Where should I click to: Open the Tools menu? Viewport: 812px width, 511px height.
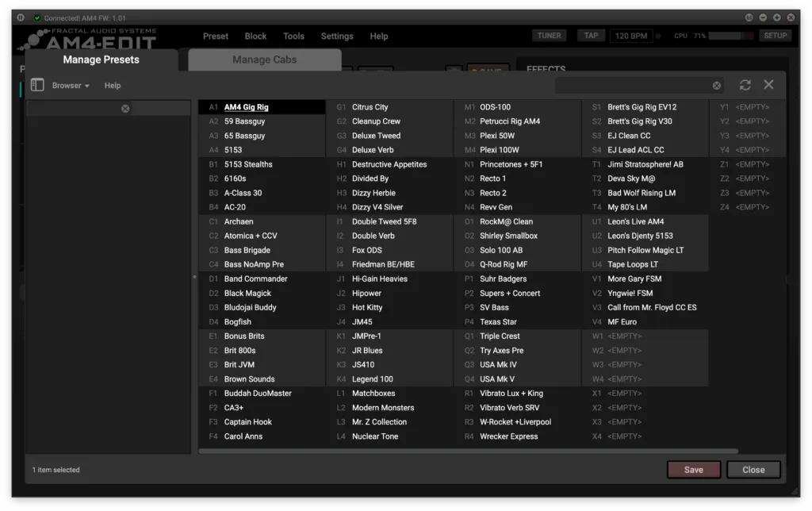coord(293,36)
